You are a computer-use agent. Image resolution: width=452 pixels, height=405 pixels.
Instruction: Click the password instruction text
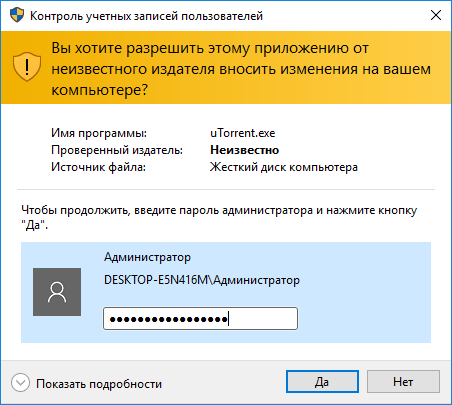[219, 218]
